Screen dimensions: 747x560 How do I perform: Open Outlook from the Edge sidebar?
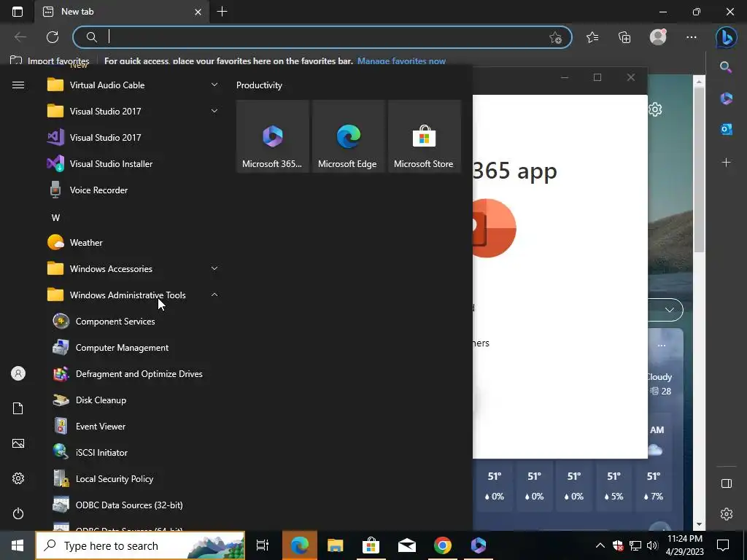[x=726, y=129]
